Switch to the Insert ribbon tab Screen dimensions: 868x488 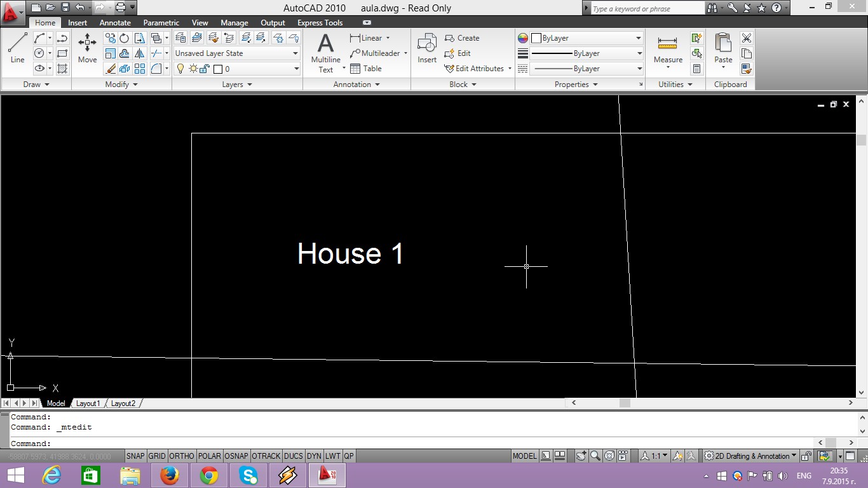click(x=78, y=23)
